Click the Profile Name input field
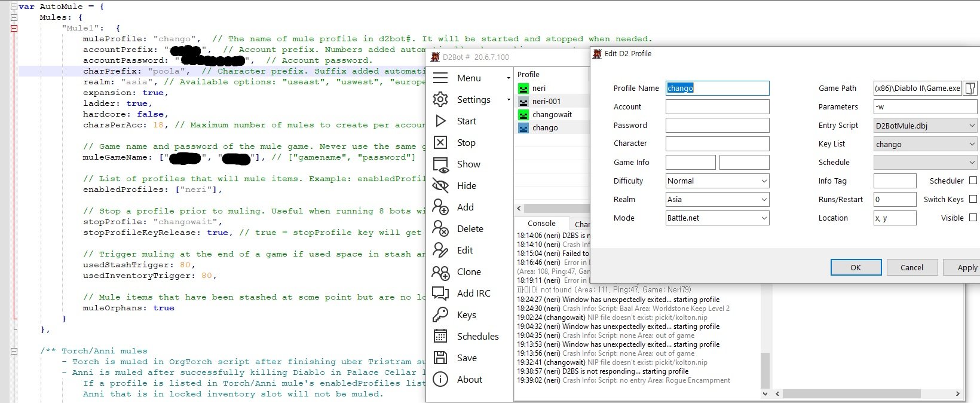980x403 pixels. [717, 88]
